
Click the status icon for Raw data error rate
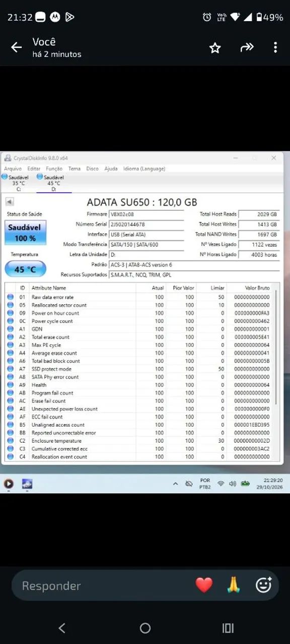pyautogui.click(x=10, y=297)
